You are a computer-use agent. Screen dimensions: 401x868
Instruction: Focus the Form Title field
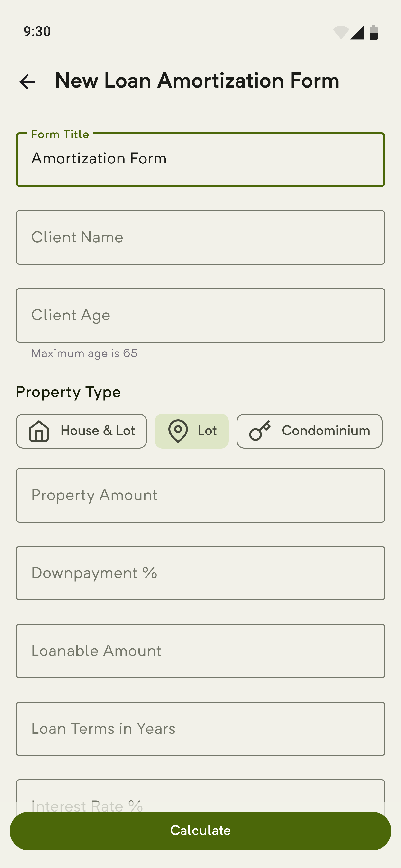[200, 159]
